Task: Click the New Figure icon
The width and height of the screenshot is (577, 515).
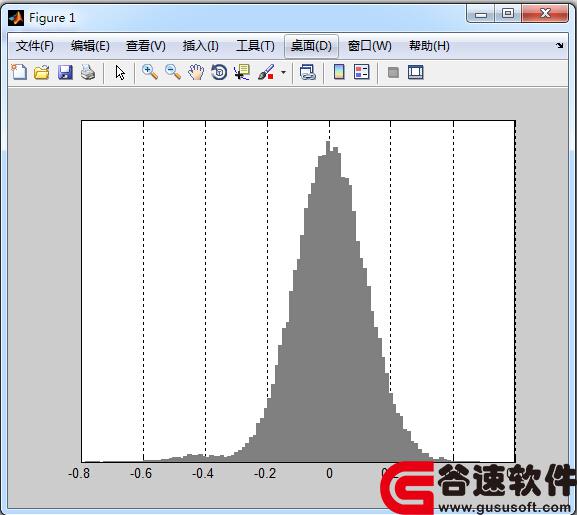Action: pyautogui.click(x=19, y=72)
